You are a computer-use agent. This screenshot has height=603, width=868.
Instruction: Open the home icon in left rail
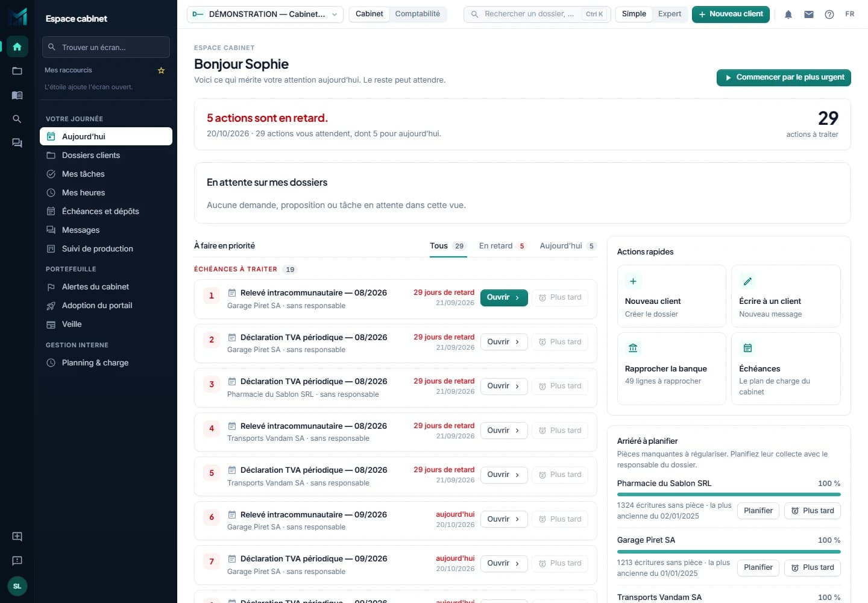[x=17, y=46]
